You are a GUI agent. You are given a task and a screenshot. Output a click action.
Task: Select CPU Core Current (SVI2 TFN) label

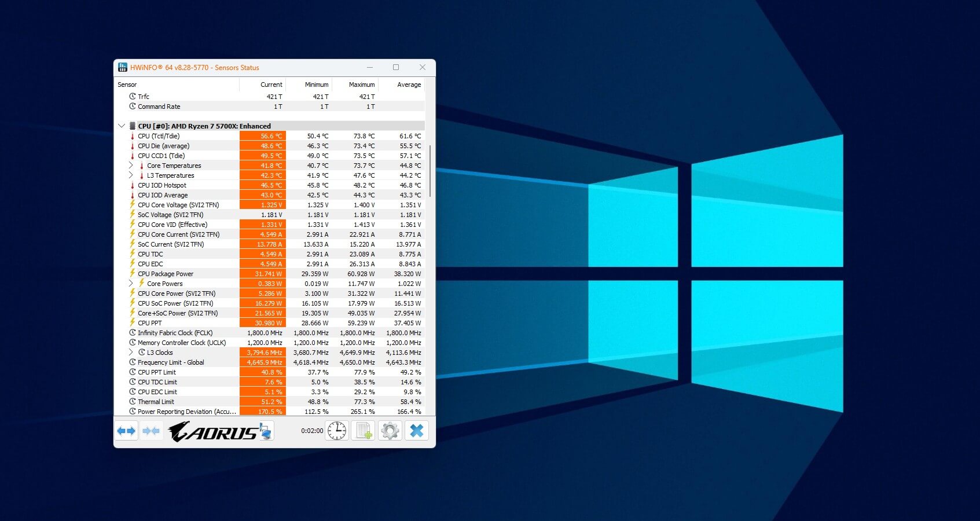click(179, 234)
